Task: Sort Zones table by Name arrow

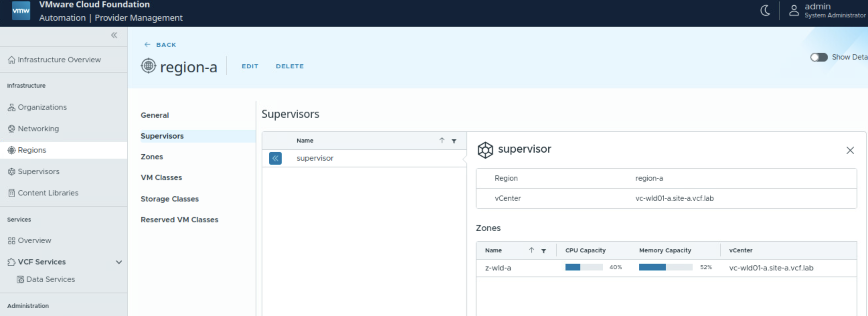Action: point(531,250)
